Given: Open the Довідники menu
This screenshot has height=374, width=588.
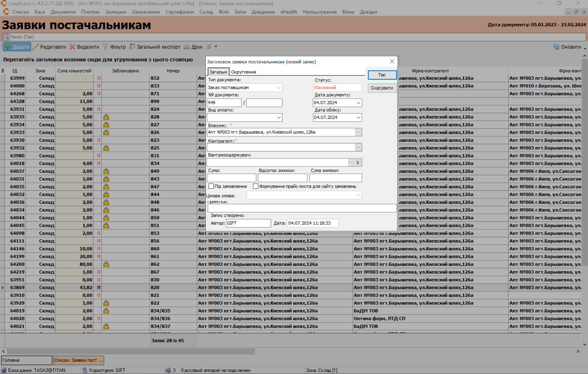Looking at the screenshot, I should click(263, 12).
